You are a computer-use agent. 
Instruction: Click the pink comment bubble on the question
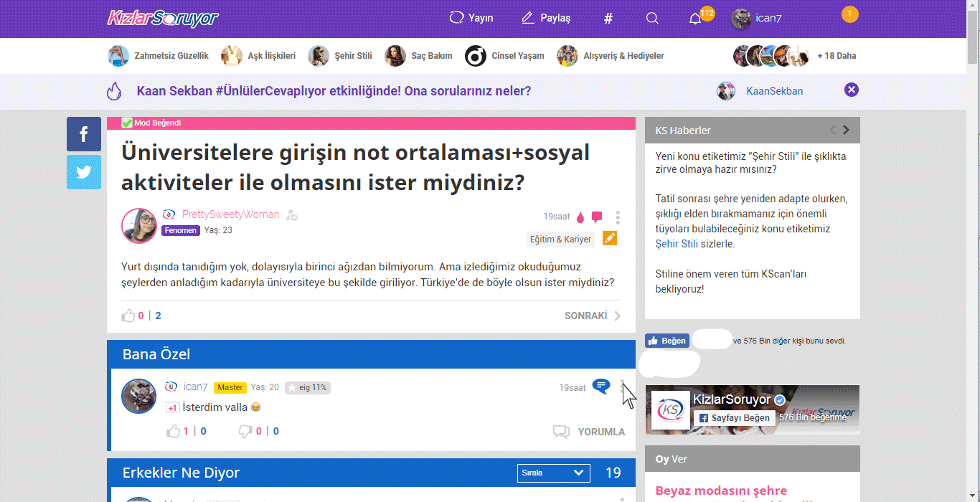coord(597,217)
